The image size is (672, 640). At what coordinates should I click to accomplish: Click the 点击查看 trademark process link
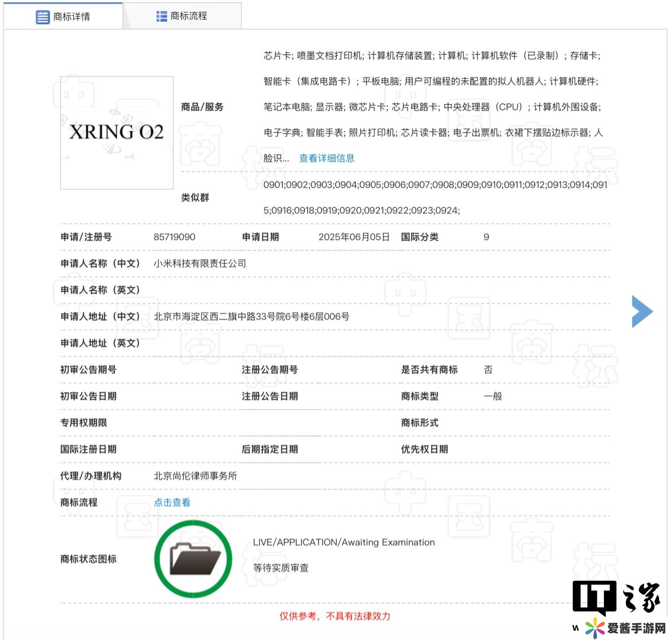[172, 502]
